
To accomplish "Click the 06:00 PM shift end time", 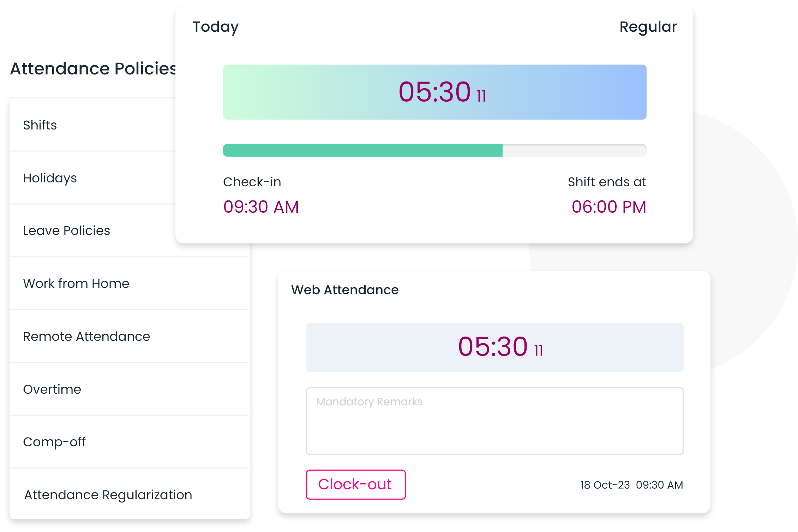I will 609,207.
